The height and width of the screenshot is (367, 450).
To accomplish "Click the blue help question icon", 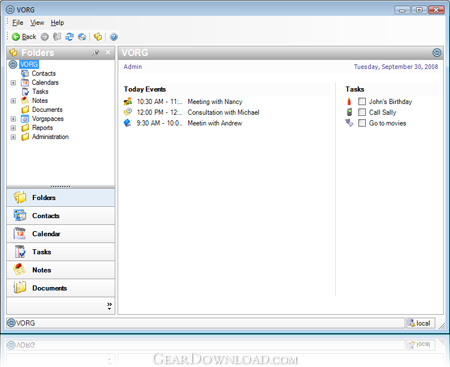I will [114, 37].
